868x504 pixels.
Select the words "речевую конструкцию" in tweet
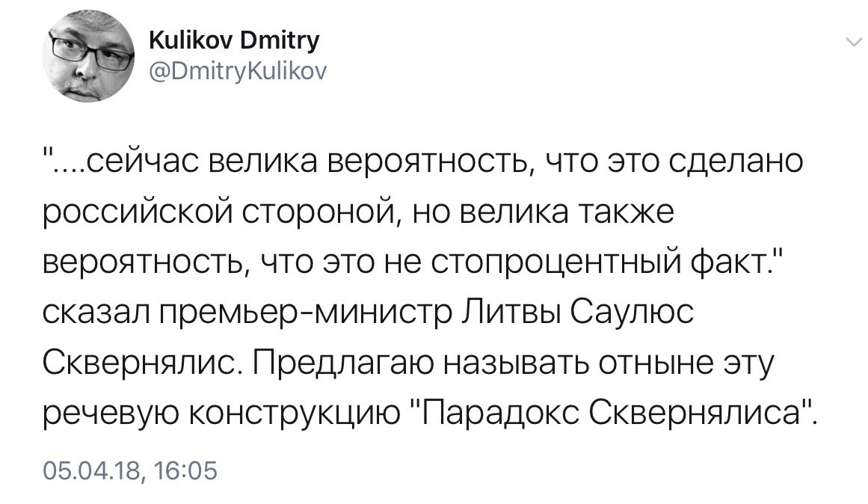(221, 414)
